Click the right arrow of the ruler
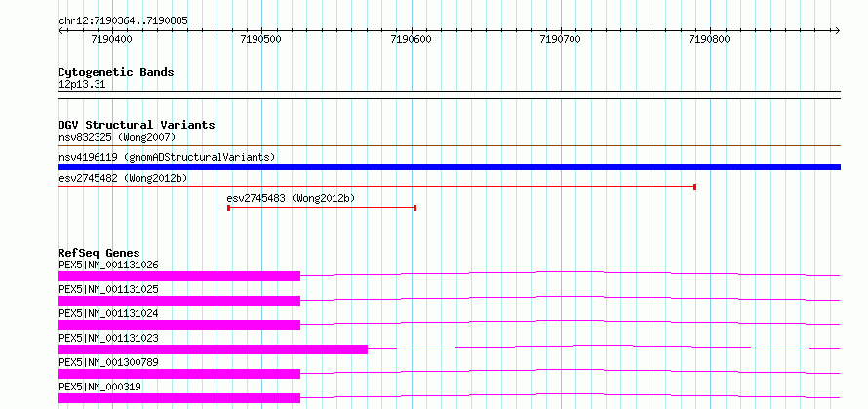868x409 pixels. 838,30
